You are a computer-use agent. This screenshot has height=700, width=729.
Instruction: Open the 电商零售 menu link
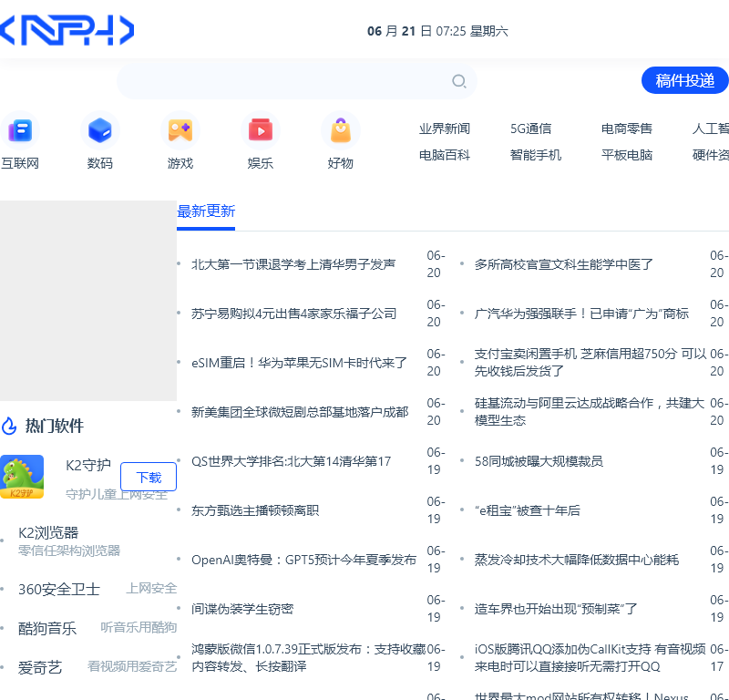click(x=627, y=129)
